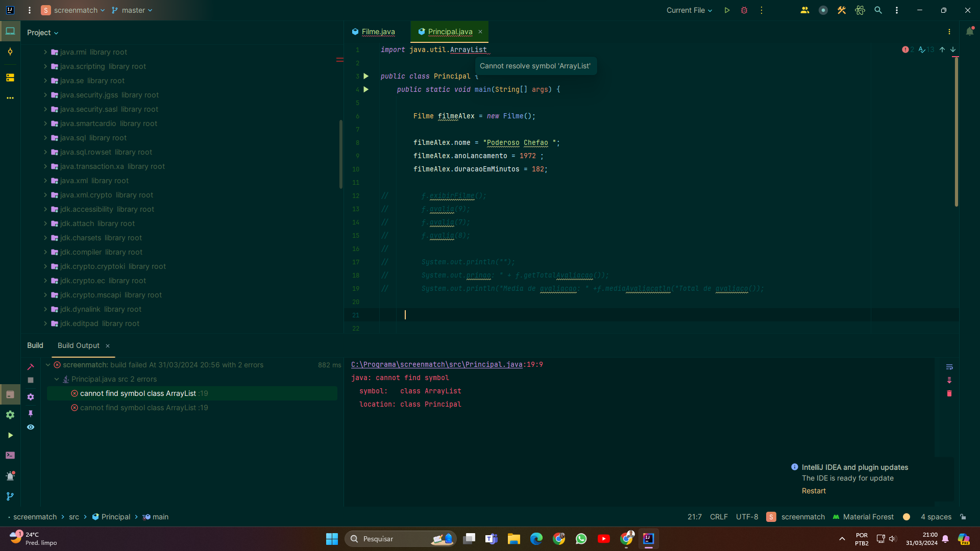980x551 pixels.
Task: Expand the java.rmi library root
Action: [45, 52]
